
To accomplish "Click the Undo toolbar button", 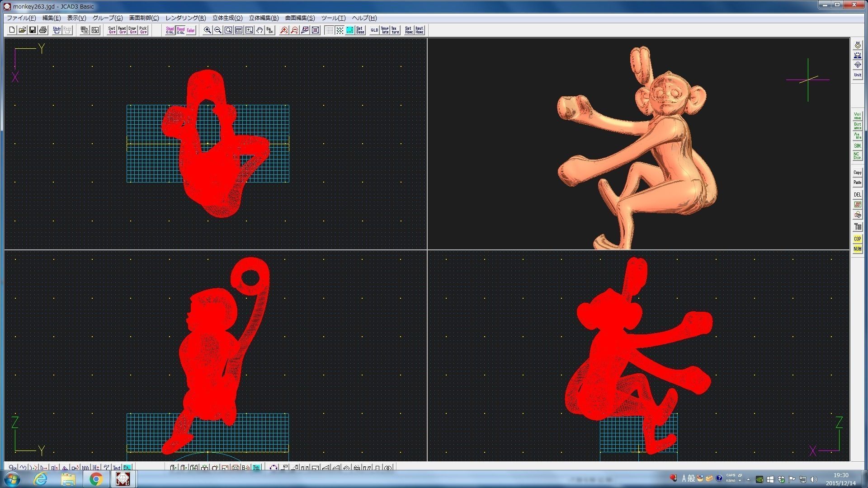I will [57, 30].
